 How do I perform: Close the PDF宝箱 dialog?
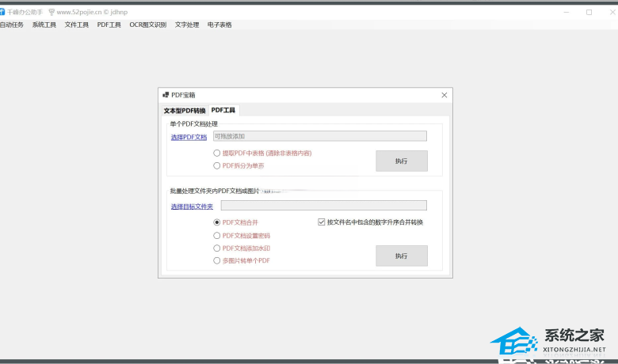click(444, 95)
